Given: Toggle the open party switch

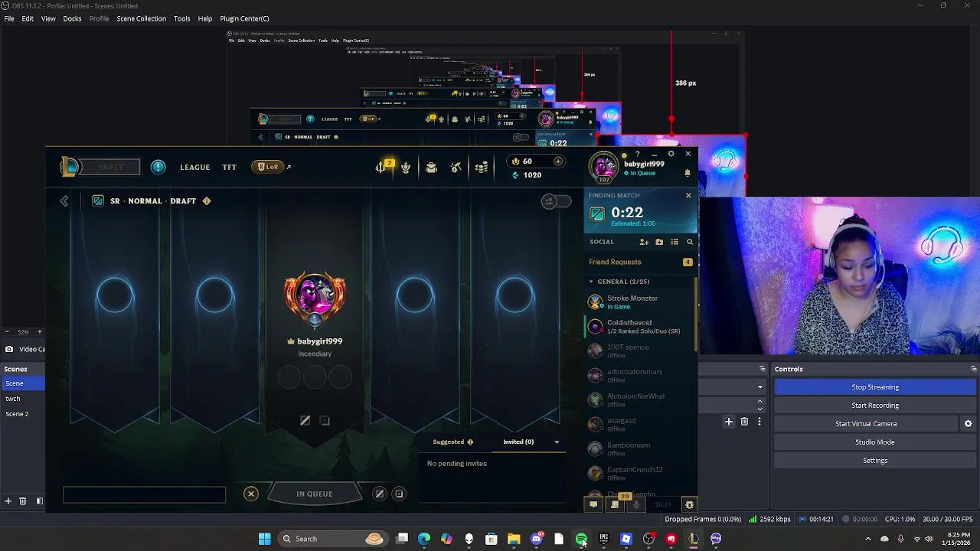Looking at the screenshot, I should (556, 201).
